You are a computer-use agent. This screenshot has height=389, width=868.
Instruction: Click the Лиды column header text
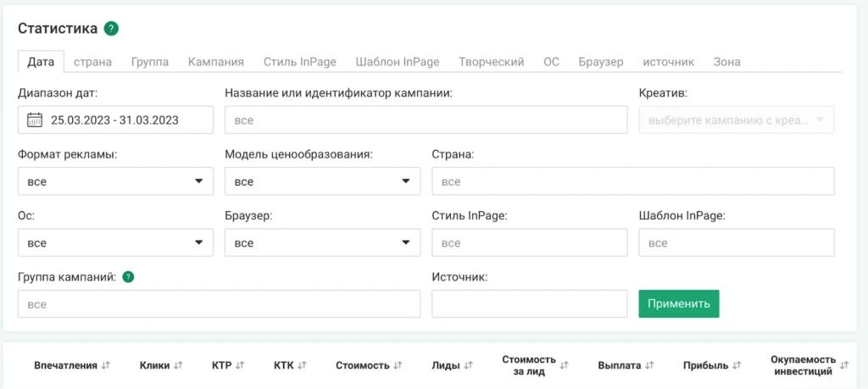click(446, 366)
